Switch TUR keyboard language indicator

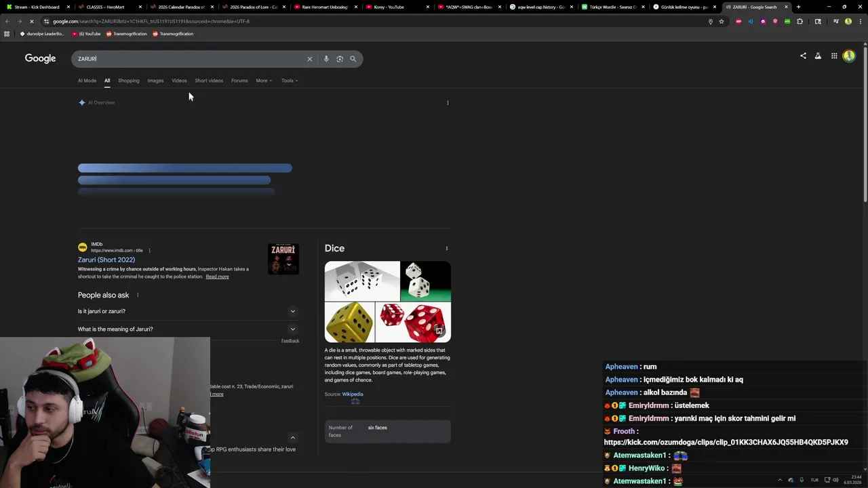814,480
